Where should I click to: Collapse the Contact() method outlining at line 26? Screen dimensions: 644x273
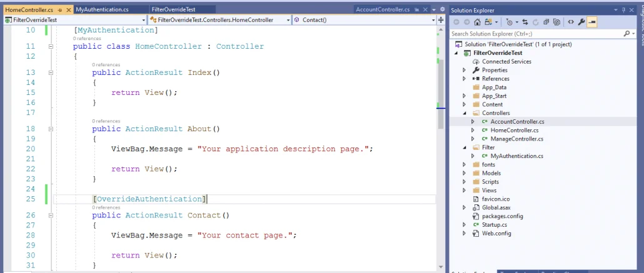51,215
